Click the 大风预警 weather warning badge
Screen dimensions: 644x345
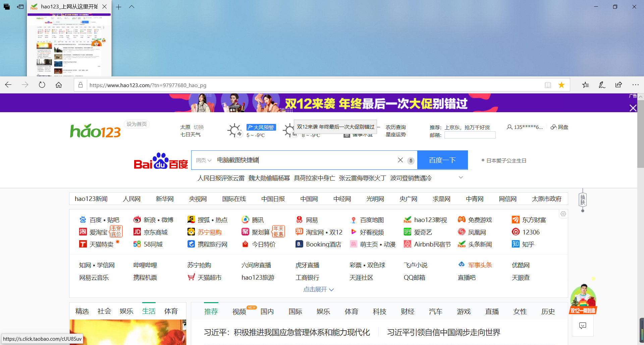(x=261, y=127)
